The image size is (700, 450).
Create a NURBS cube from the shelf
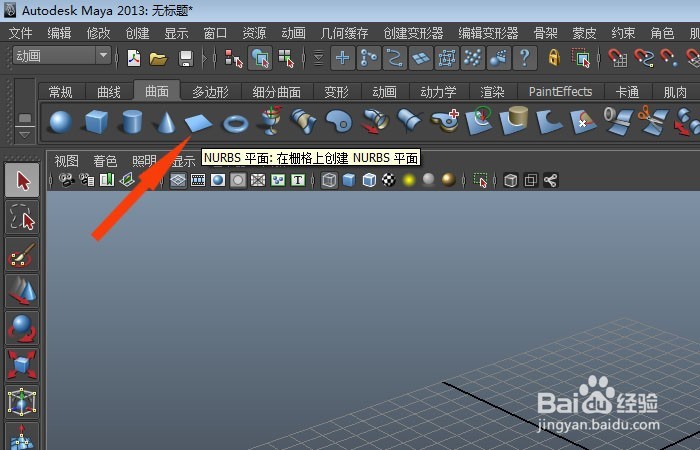pyautogui.click(x=97, y=122)
